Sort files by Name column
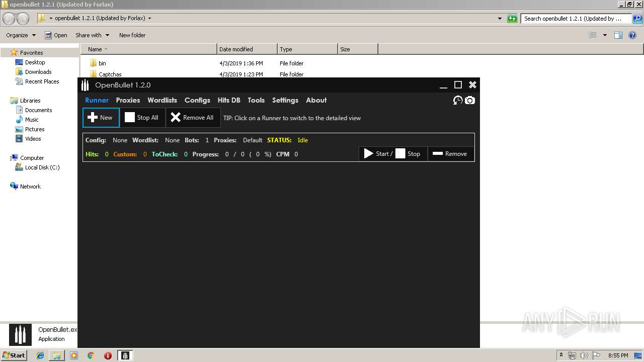Viewport: 644px width, 362px height. (x=148, y=49)
